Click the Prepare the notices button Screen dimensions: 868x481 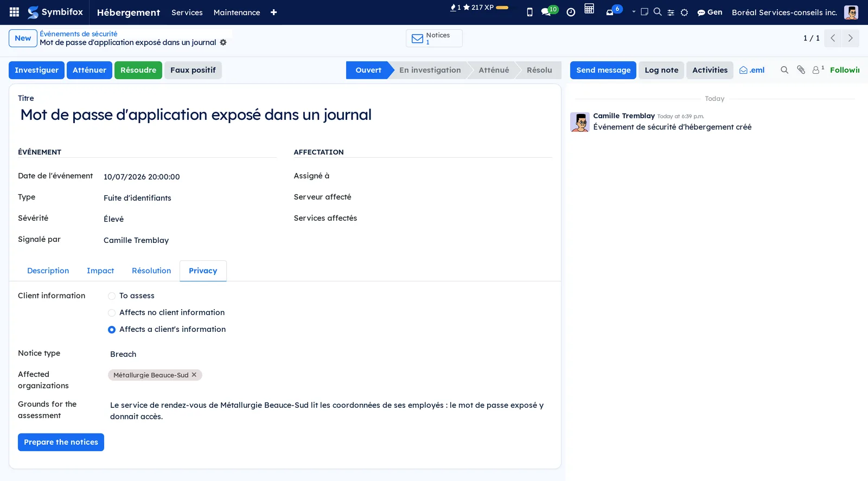[61, 442]
